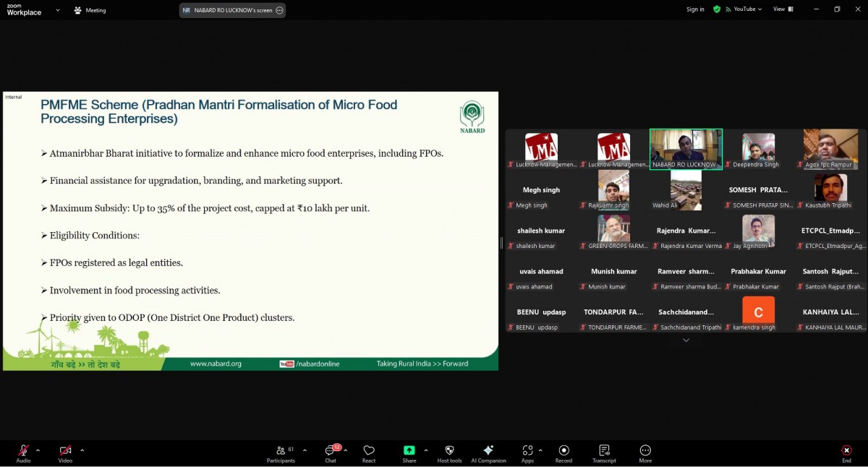The image size is (868, 467).
Task: Select Rajkuamr singh's video tile
Action: coord(613,190)
